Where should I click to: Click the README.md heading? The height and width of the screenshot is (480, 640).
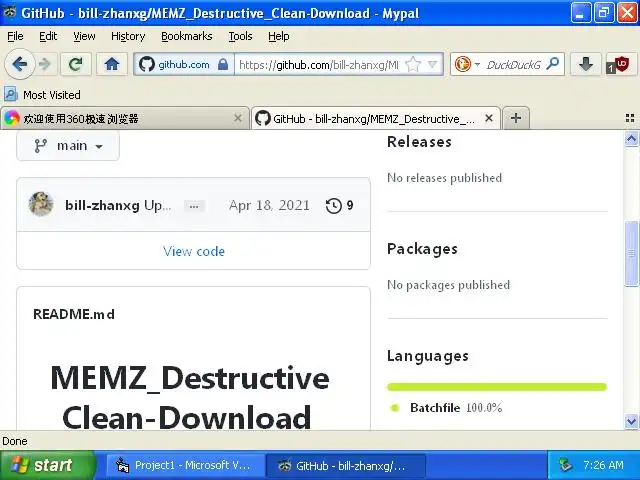[74, 314]
